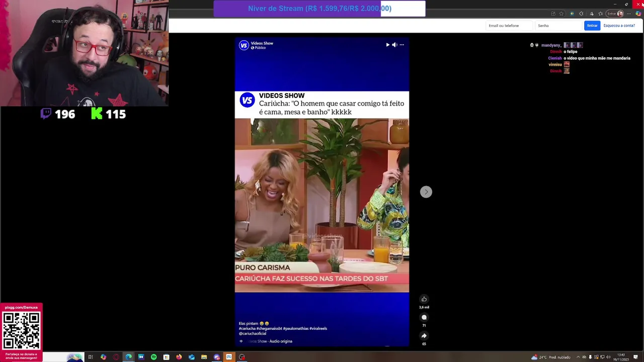Open the browser Extensions puzzle icon
Screen dimensions: 644x362
(581, 14)
